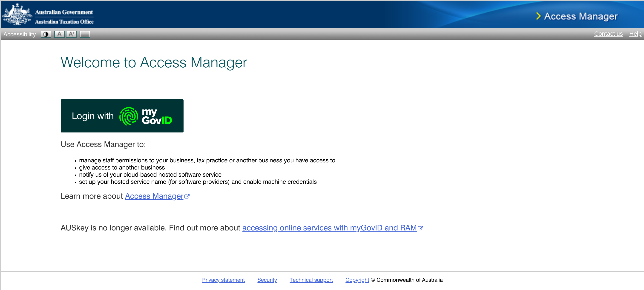This screenshot has width=644, height=290.
Task: Open the Accessibility page
Action: [19, 34]
